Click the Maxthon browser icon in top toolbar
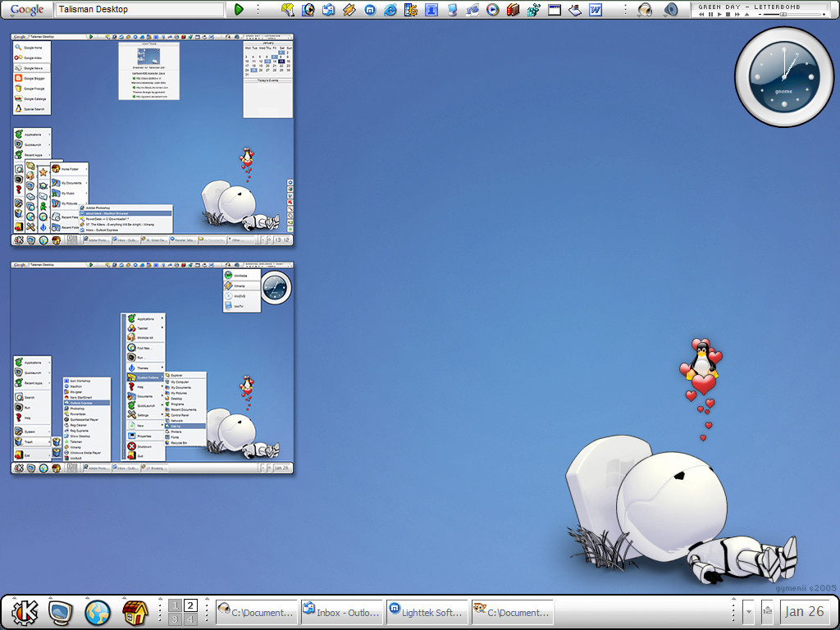 pyautogui.click(x=370, y=10)
